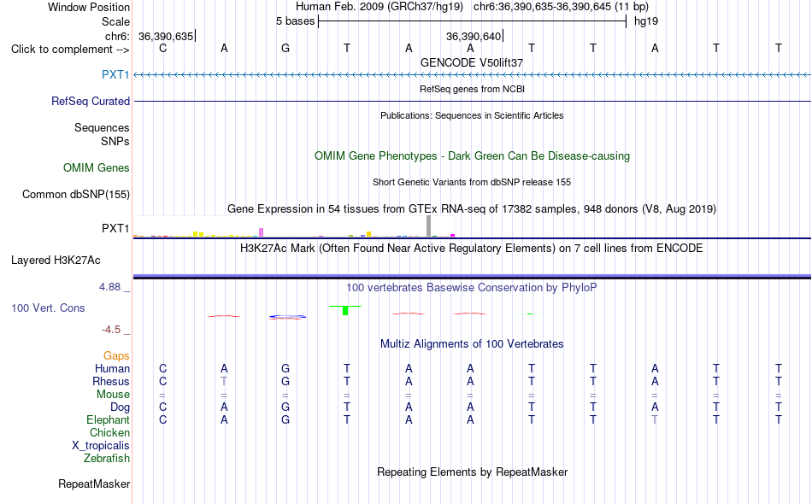The image size is (812, 504).
Task: Click base C in the Human alignment row
Action: pyautogui.click(x=162, y=368)
